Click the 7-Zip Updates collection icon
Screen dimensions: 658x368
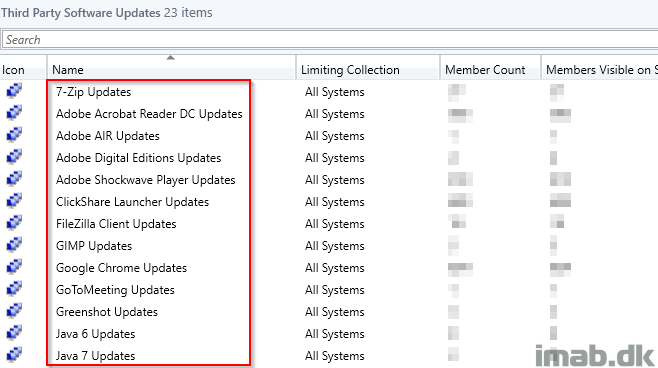[14, 91]
